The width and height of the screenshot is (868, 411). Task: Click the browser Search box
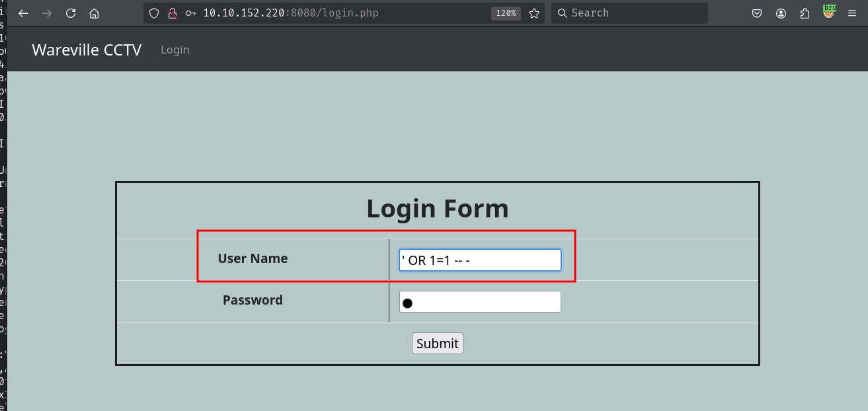click(x=628, y=13)
